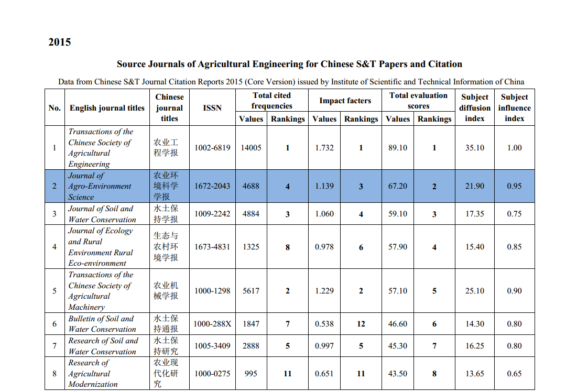Image resolution: width=588 pixels, height=391 pixels.
Task: Click the "Subject diffusion index" header
Action: tap(475, 107)
